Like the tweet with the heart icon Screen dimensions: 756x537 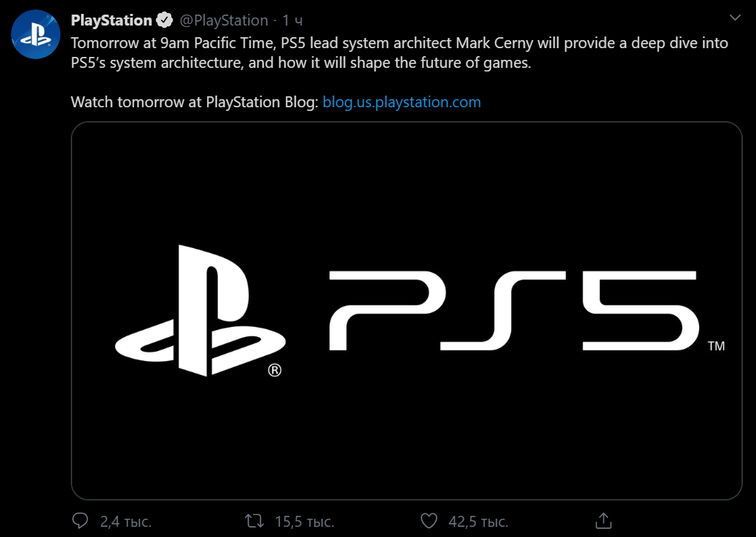tap(429, 521)
